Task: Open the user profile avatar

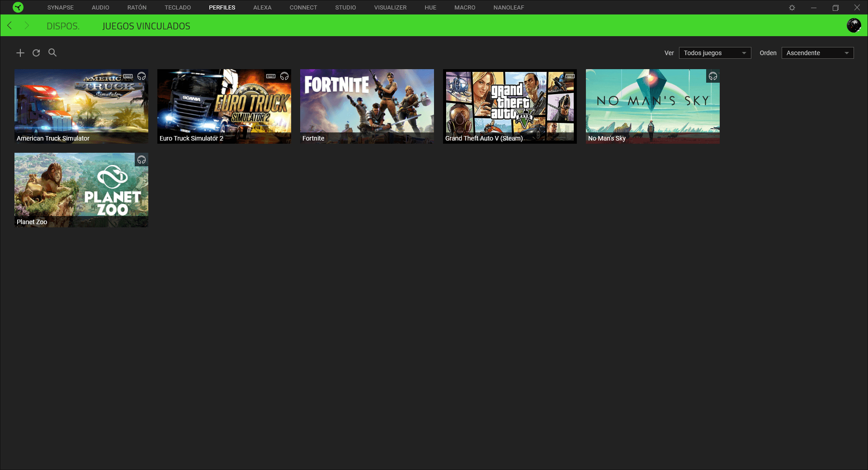Action: pos(854,25)
